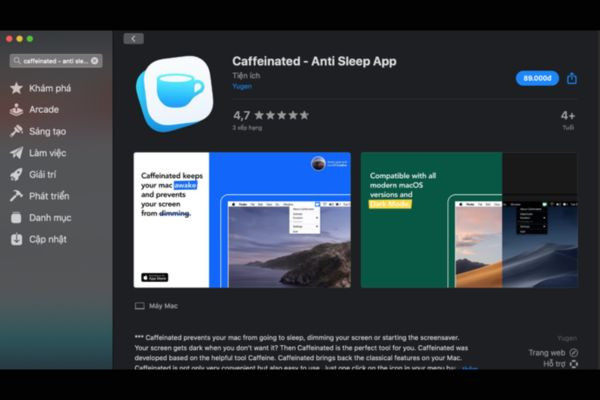Click the monitor icon beside Máy Mac

point(140,306)
